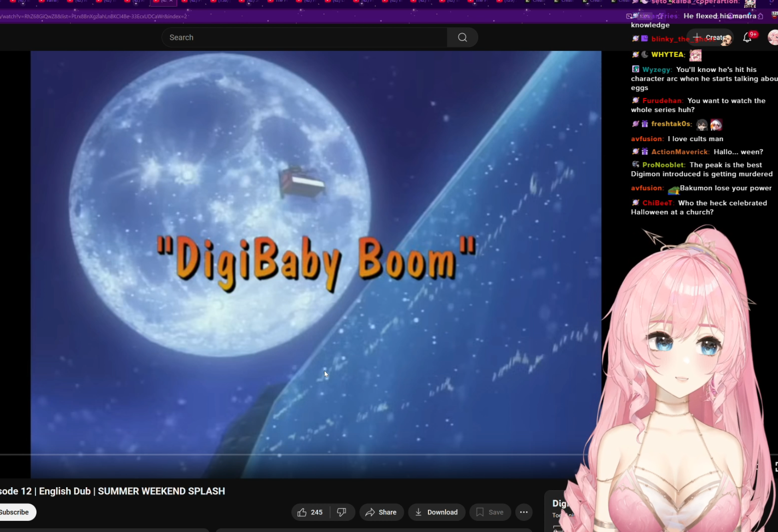This screenshot has width=778, height=532.
Task: Click 'You want to watch the whole series' message
Action: [x=698, y=105]
